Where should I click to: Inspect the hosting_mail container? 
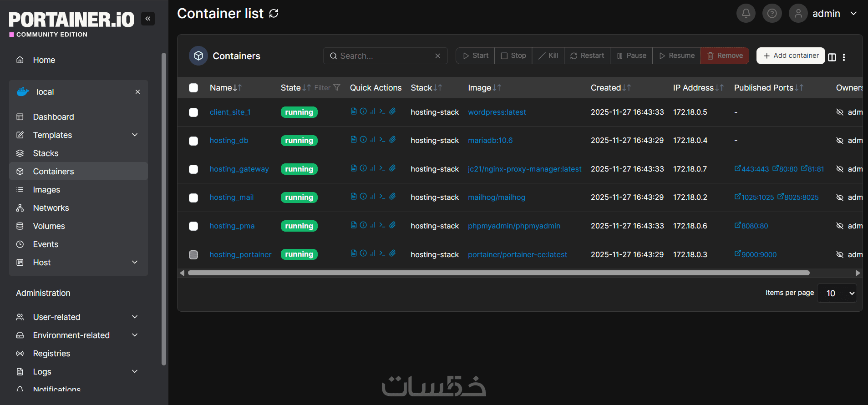[363, 196]
